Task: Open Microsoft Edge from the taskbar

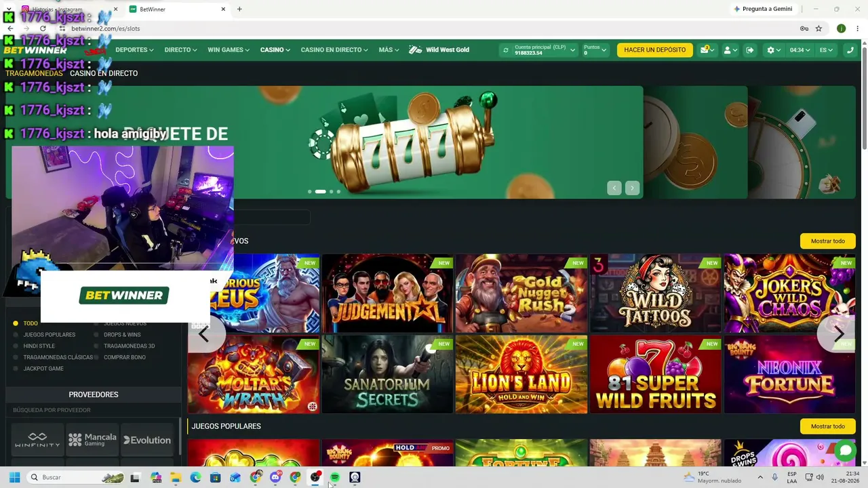Action: (x=195, y=477)
